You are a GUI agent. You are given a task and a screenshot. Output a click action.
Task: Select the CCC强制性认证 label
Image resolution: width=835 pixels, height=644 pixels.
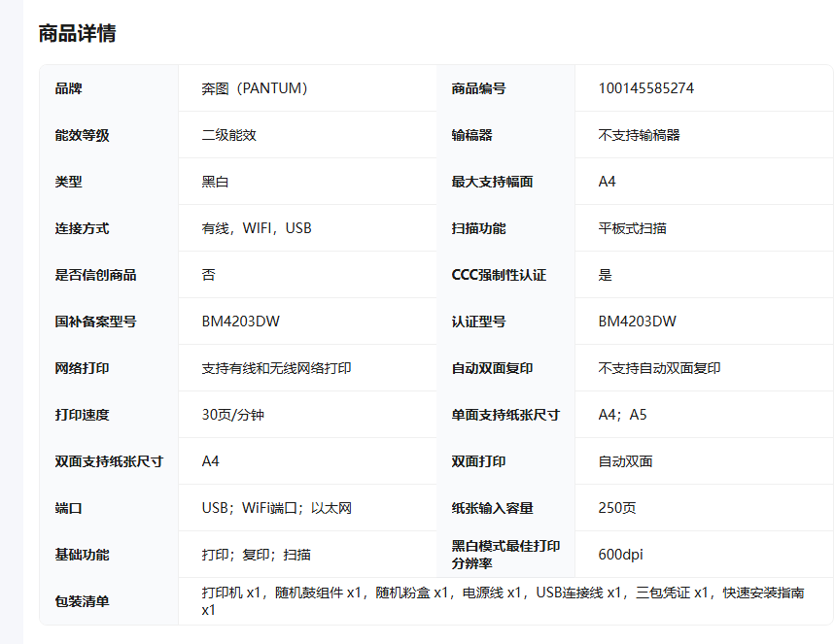[x=499, y=275]
